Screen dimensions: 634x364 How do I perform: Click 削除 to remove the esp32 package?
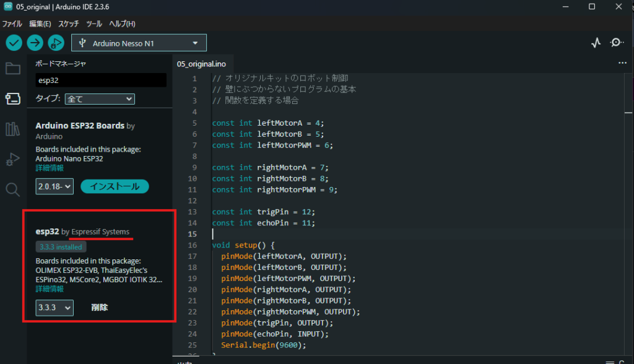(100, 308)
